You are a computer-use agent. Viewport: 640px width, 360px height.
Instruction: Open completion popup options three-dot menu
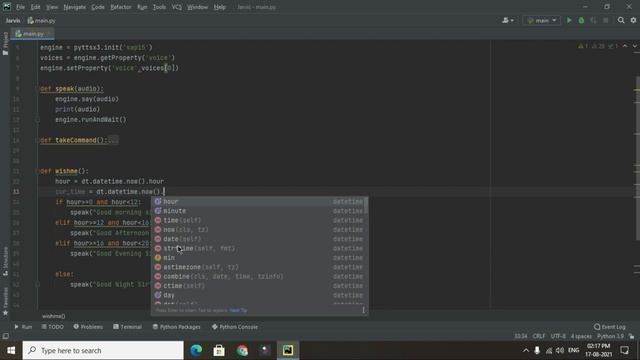[x=363, y=310]
